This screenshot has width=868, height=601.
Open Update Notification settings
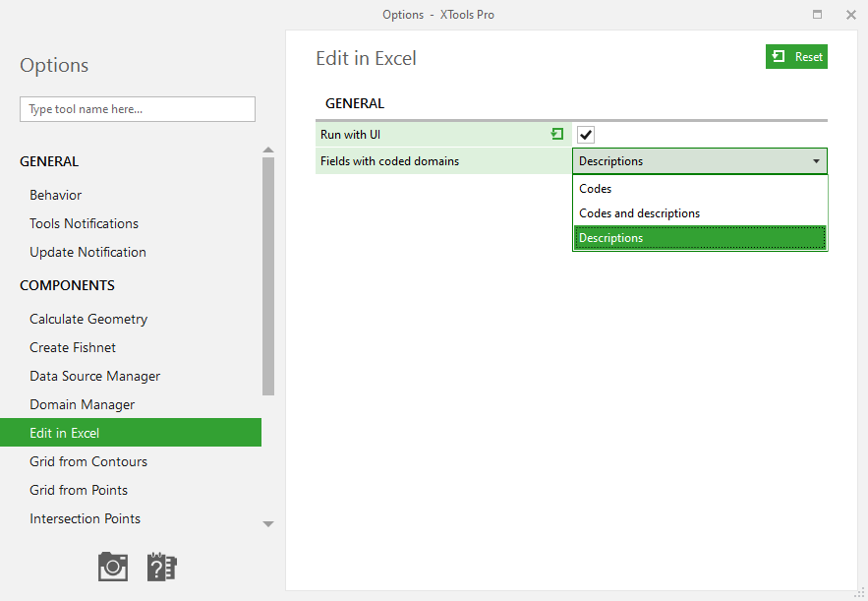88,252
